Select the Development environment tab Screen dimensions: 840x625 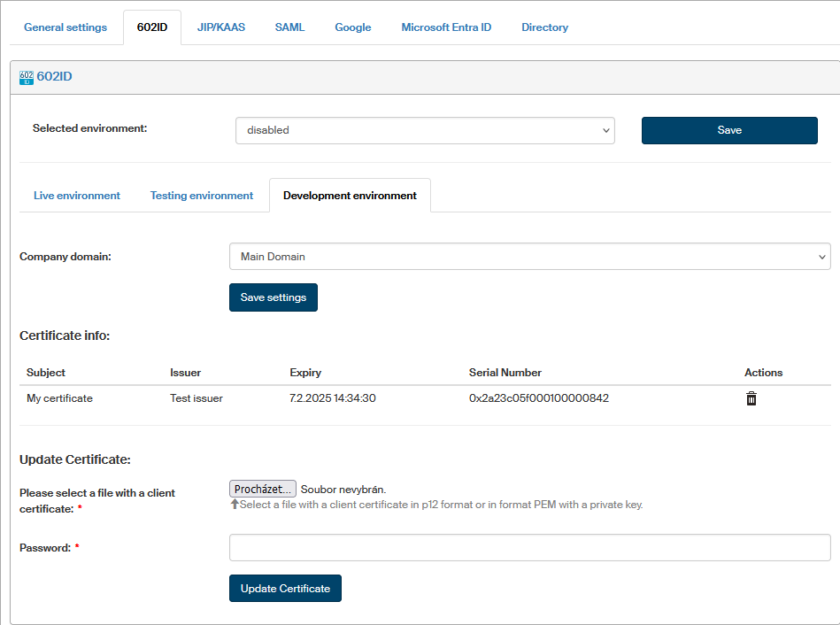pyautogui.click(x=350, y=196)
